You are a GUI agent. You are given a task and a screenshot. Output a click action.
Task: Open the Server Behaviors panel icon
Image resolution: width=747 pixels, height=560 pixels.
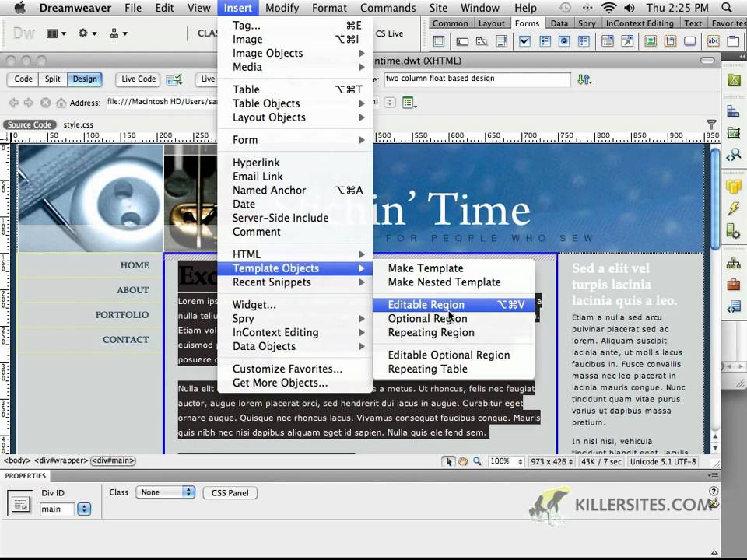click(734, 230)
